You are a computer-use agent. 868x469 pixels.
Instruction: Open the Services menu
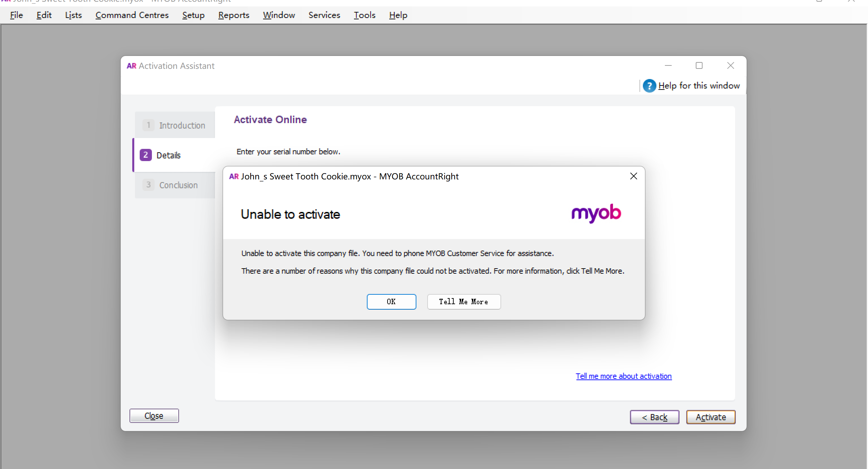[324, 15]
